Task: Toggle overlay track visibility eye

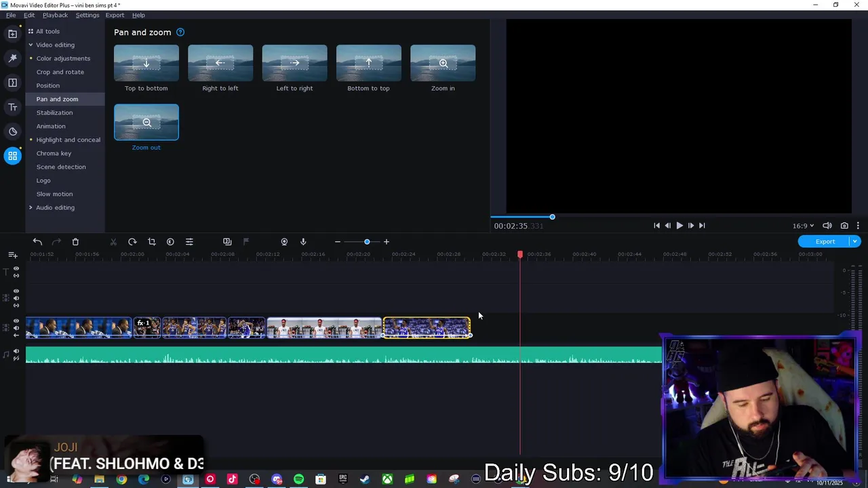Action: [16, 291]
